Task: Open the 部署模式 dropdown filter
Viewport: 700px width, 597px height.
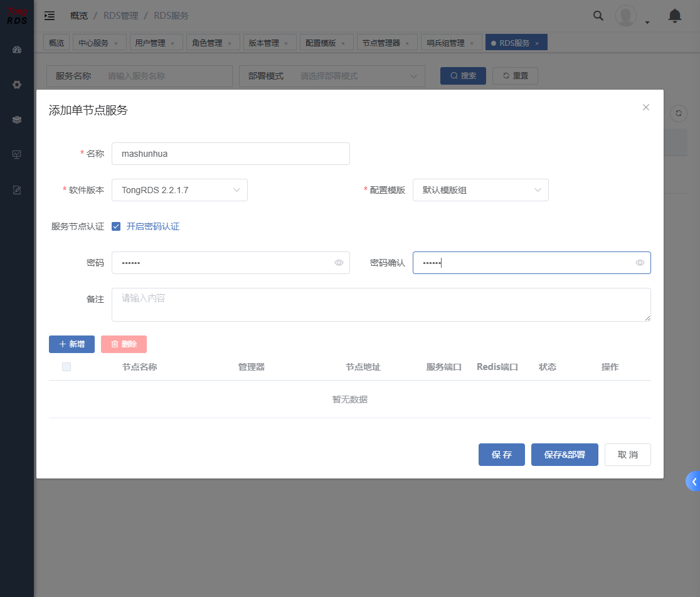Action: coord(332,77)
